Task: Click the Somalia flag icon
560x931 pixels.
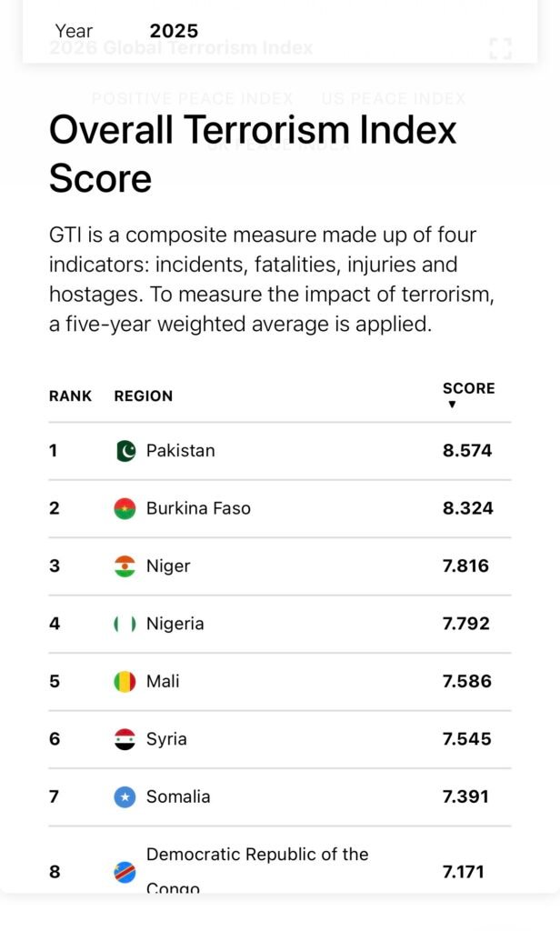Action: (125, 797)
